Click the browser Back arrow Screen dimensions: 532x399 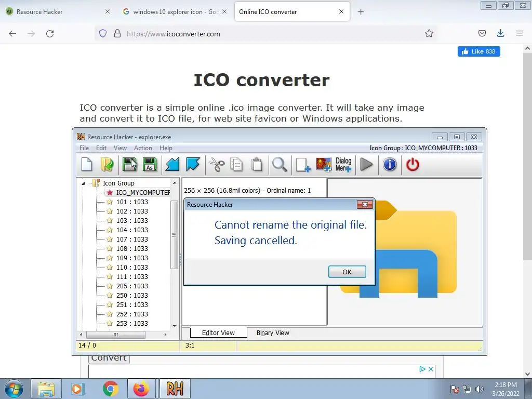(x=12, y=34)
